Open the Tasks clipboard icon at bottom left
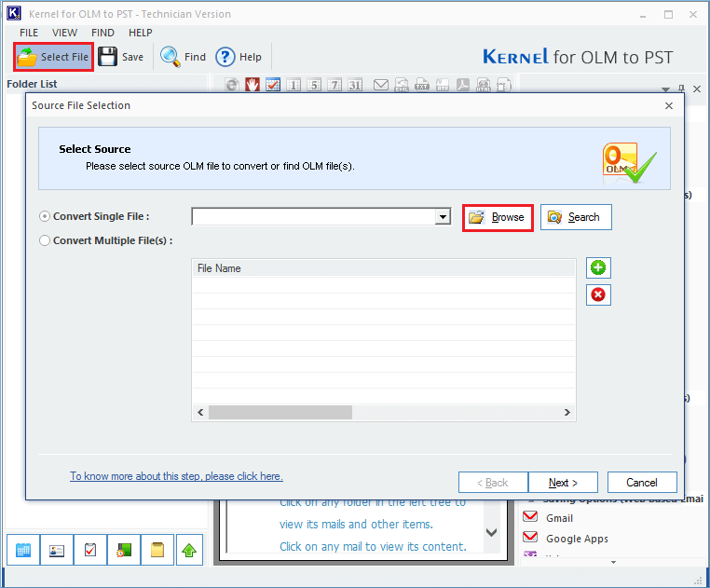 coord(90,550)
